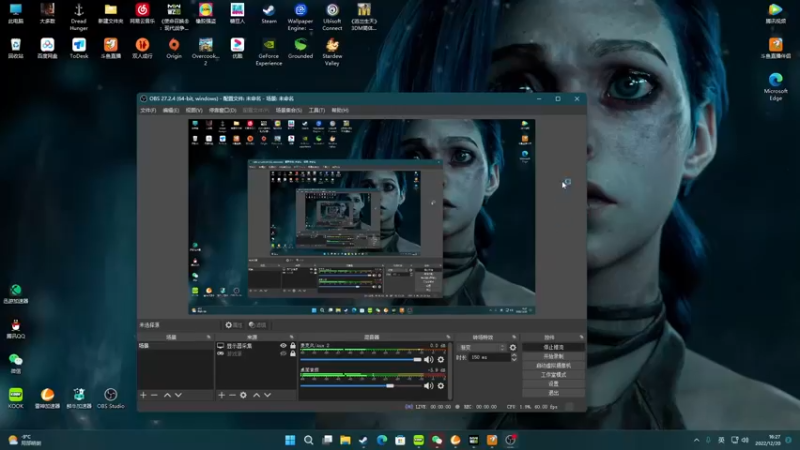Click the Mic/Aux 2 volume slider

click(361, 360)
